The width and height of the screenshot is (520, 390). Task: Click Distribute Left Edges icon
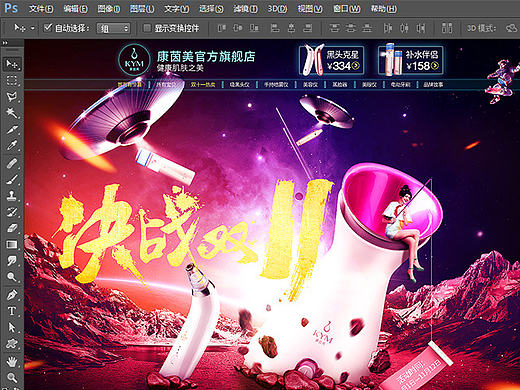coord(388,28)
